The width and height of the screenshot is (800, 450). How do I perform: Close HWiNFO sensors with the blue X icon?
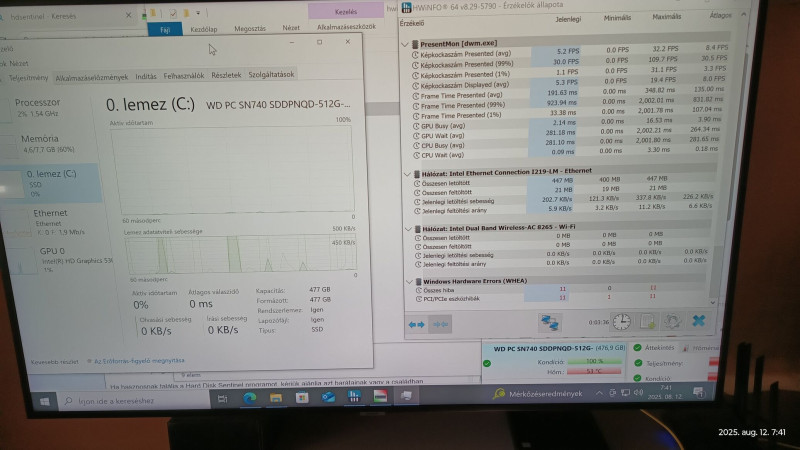point(698,320)
